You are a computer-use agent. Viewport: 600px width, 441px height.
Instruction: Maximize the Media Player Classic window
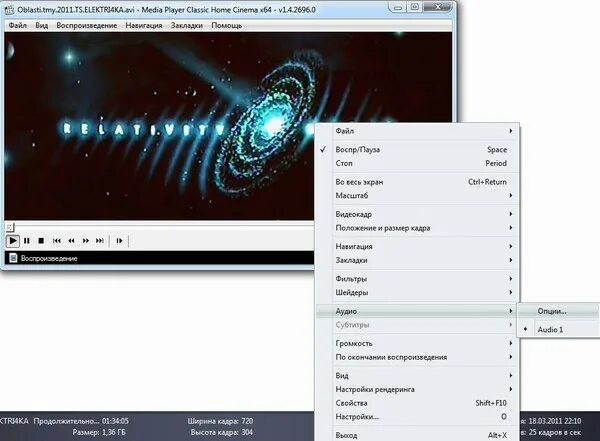tap(414, 7)
